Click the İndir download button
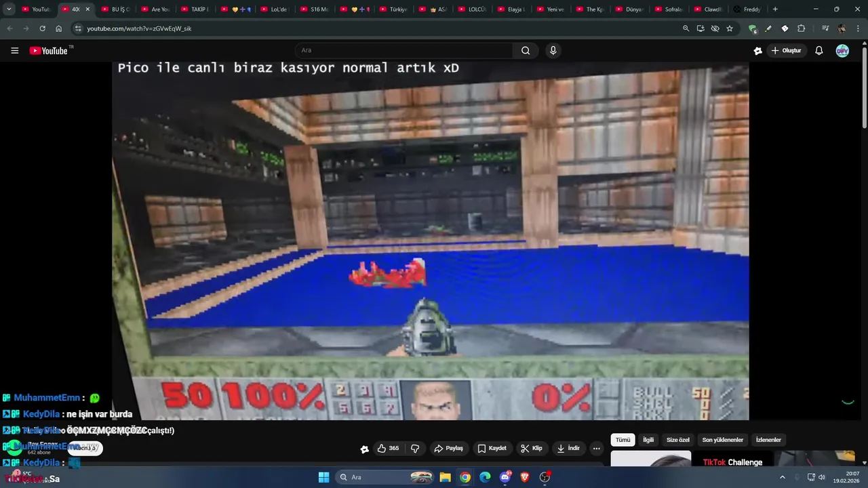The height and width of the screenshot is (488, 868). click(x=568, y=448)
